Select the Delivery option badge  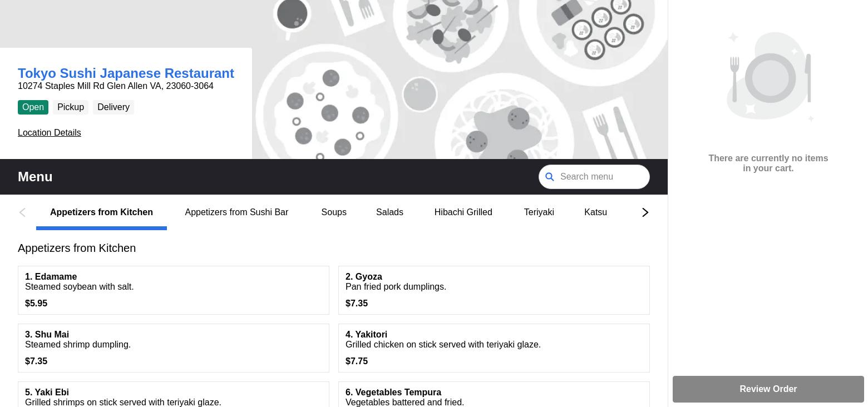point(114,107)
